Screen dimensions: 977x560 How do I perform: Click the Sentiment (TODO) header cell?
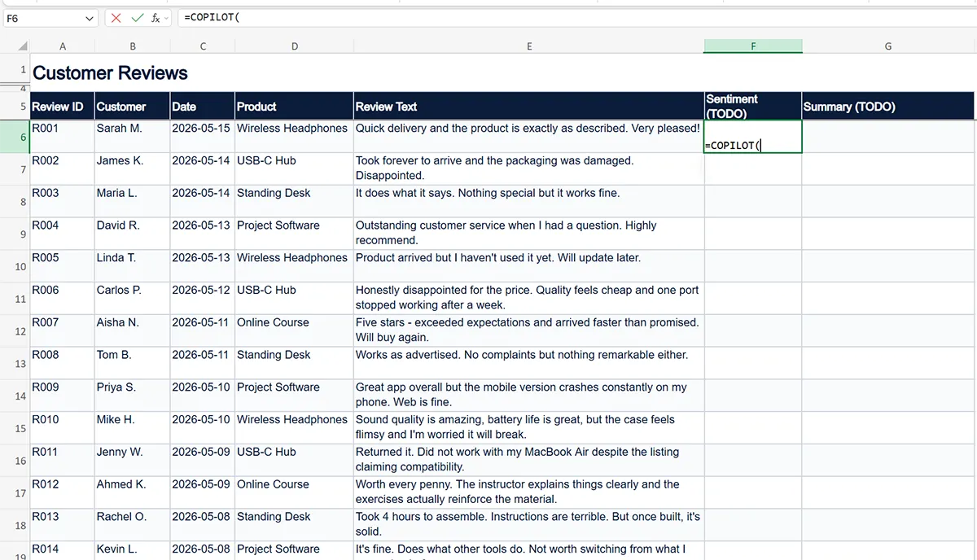click(753, 106)
